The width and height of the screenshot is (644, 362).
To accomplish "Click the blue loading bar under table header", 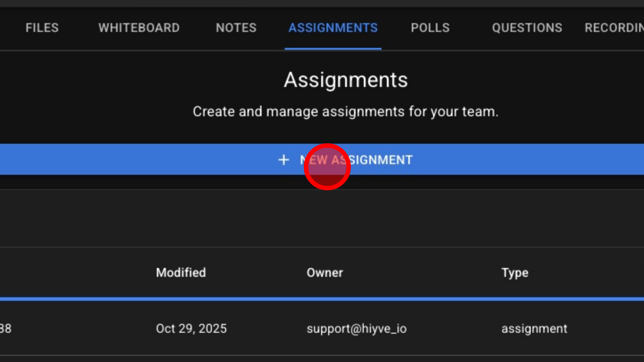I will point(322,299).
